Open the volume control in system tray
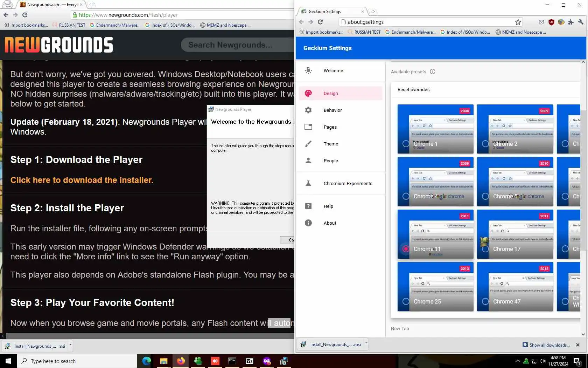588x368 pixels. [x=542, y=361]
